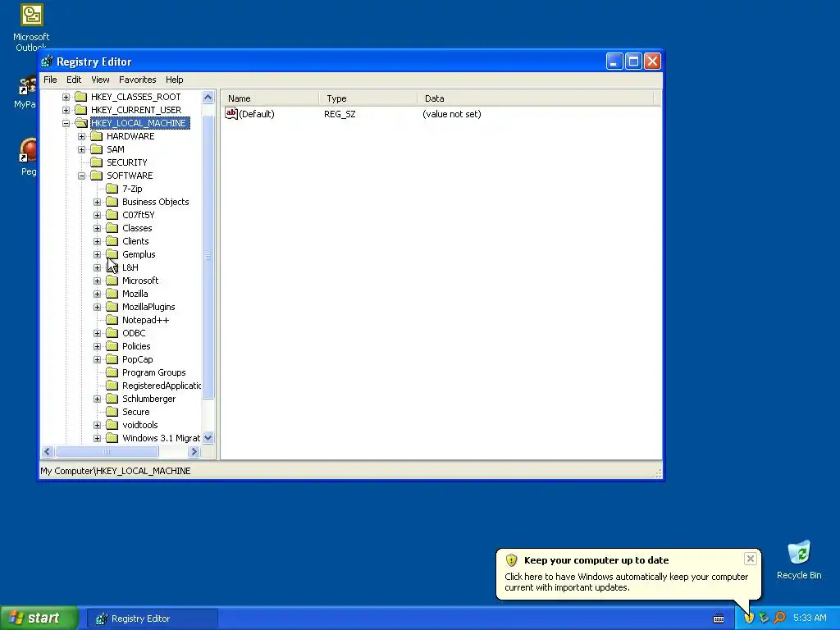Image resolution: width=840 pixels, height=630 pixels.
Task: Click the safely remove hardware tray icon
Action: 764,619
